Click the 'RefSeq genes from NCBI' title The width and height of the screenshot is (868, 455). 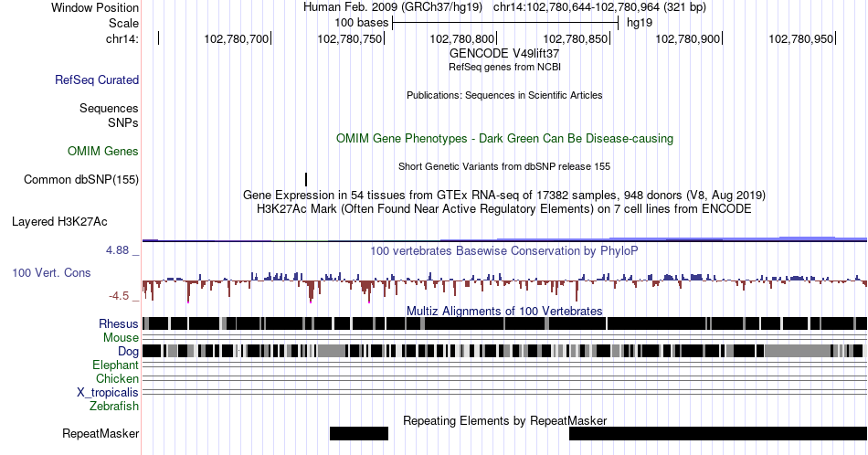pyautogui.click(x=504, y=67)
